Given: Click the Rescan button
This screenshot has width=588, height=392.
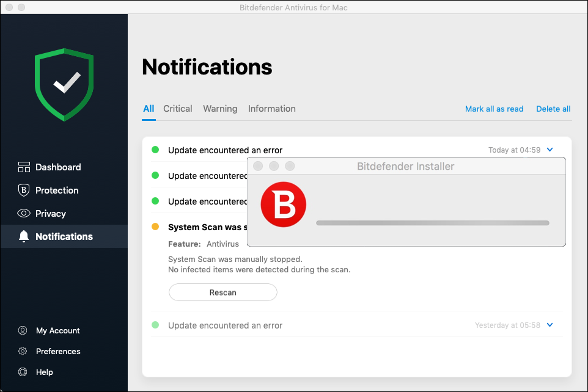Looking at the screenshot, I should [x=222, y=292].
